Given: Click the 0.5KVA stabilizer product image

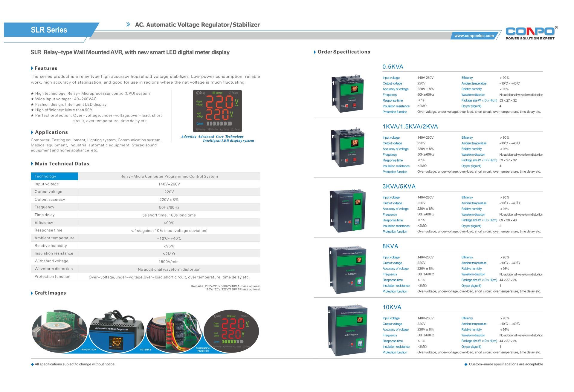Looking at the screenshot, I should click(x=348, y=93).
